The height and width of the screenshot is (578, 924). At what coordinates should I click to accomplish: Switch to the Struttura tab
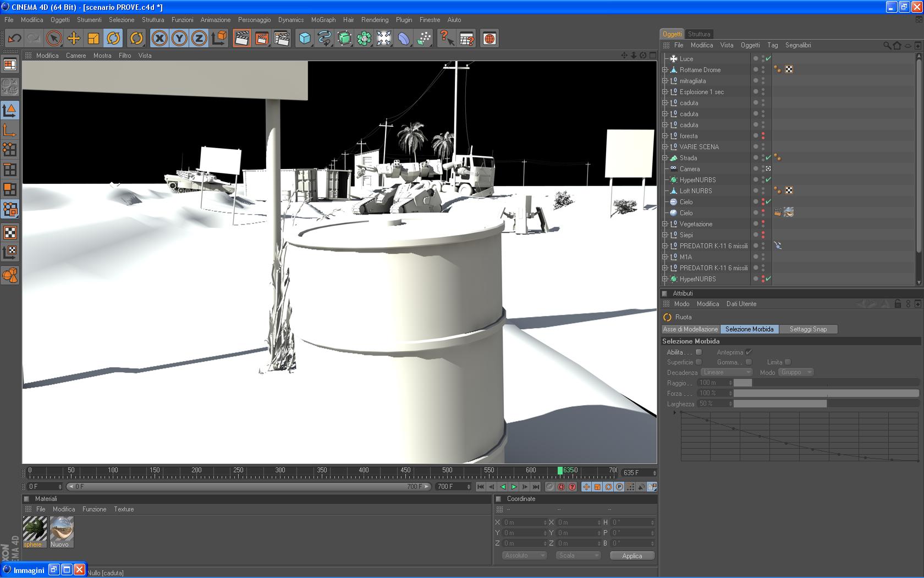click(x=699, y=34)
